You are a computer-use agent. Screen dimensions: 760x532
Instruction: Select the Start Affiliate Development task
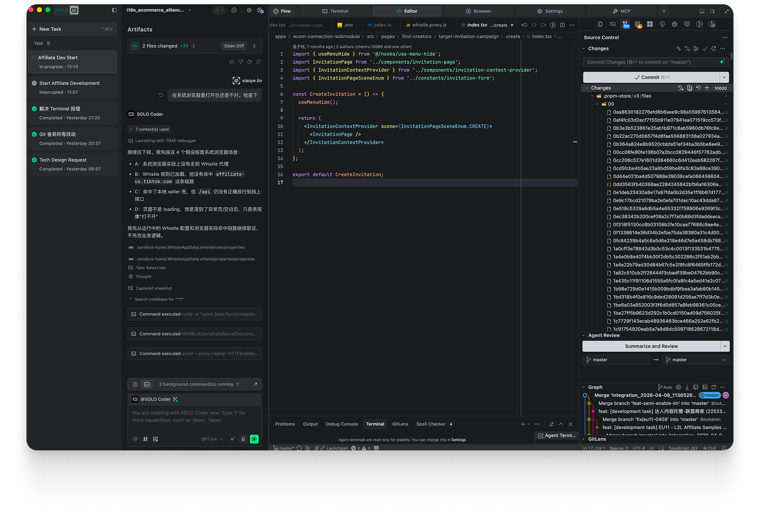73,87
